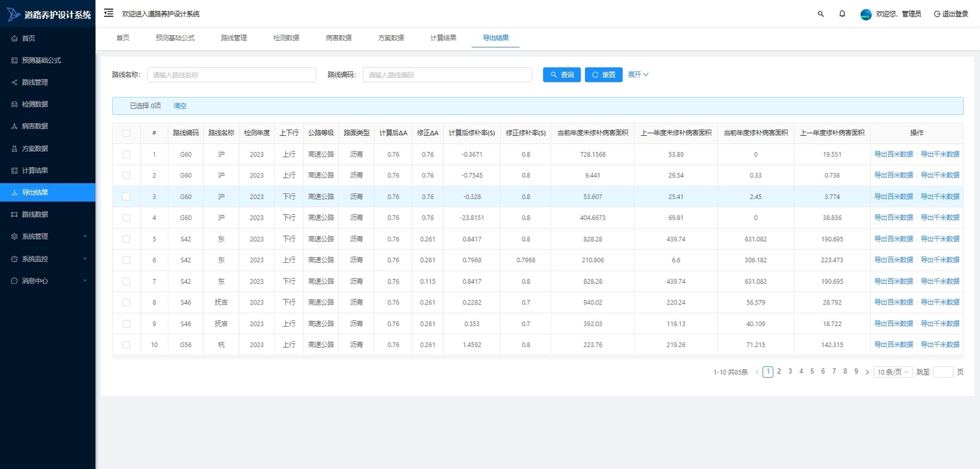This screenshot has width=980, height=469.
Task: Click the home icon in sidebar
Action: click(15, 38)
